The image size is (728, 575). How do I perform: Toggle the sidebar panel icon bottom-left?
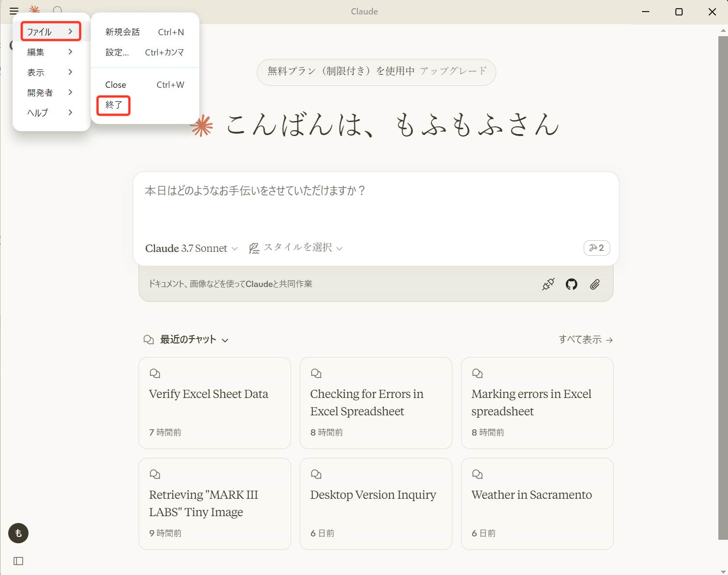click(x=18, y=561)
